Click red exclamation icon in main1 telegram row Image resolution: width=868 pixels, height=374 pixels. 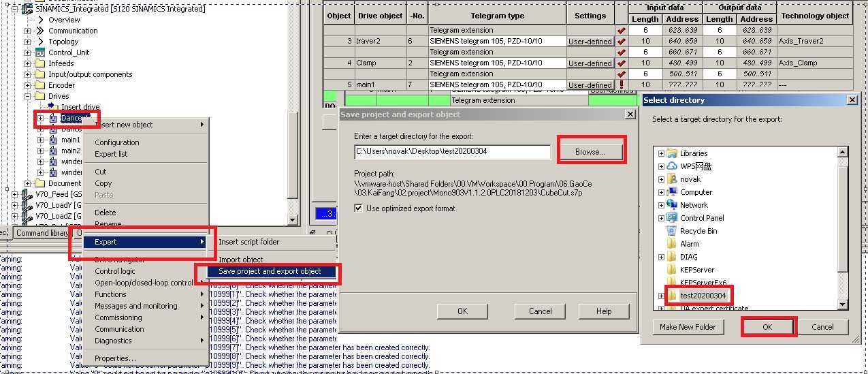(x=621, y=84)
